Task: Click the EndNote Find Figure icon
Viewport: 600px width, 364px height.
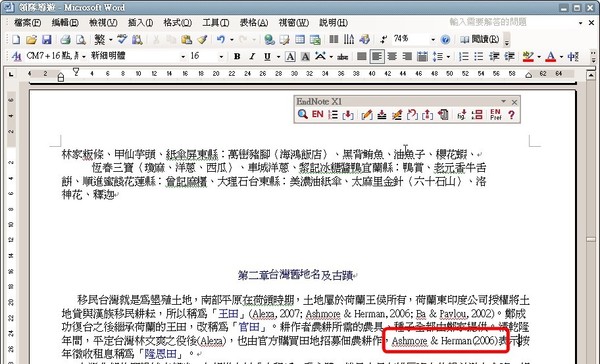Action: click(461, 114)
